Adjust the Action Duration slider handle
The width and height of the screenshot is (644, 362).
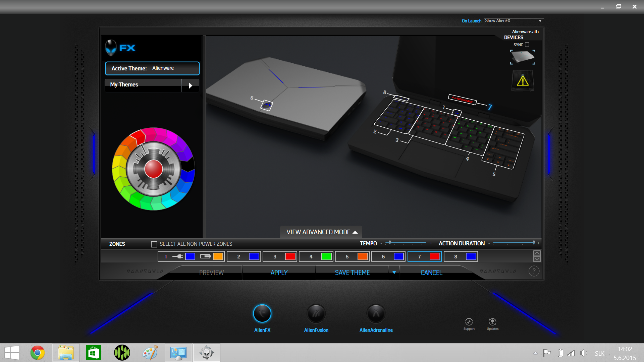point(533,242)
